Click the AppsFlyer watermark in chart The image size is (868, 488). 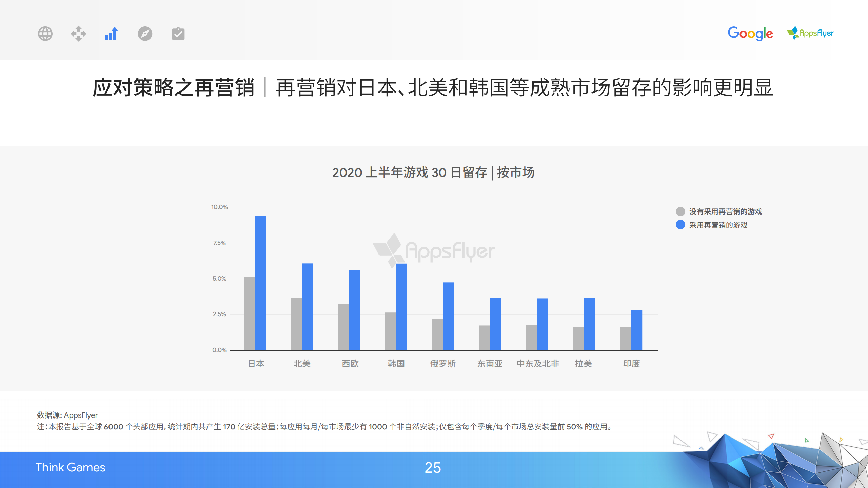click(434, 251)
